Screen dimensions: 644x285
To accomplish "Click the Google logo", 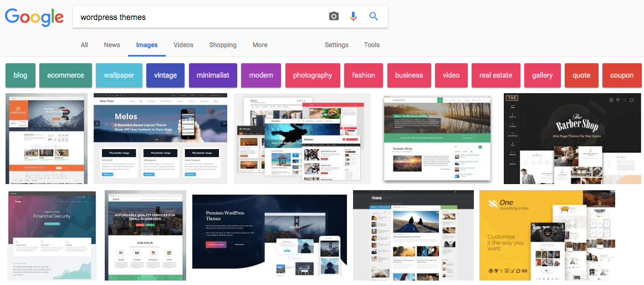I will 33,17.
